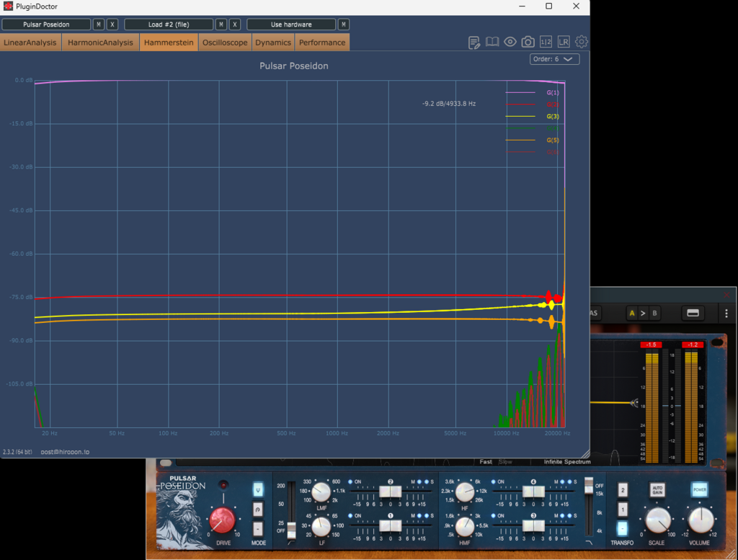Select the bottom MODE button on Poseidon
738x560 pixels.
pos(258,529)
